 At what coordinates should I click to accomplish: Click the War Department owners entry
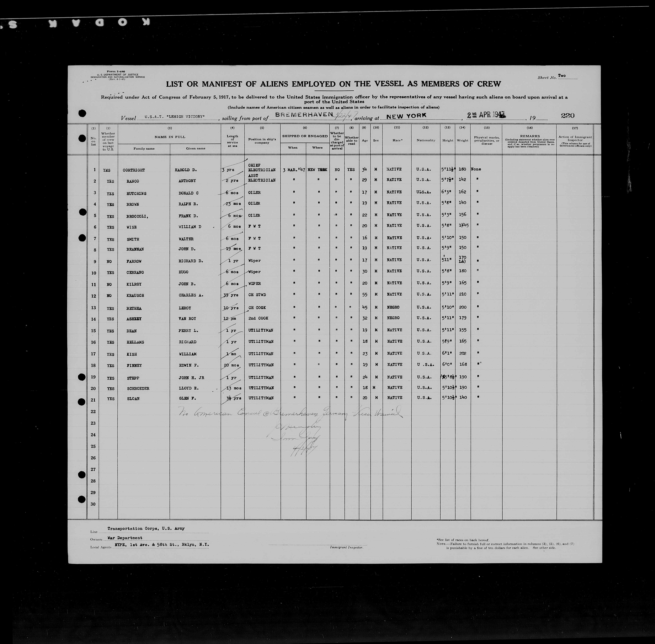(125, 538)
